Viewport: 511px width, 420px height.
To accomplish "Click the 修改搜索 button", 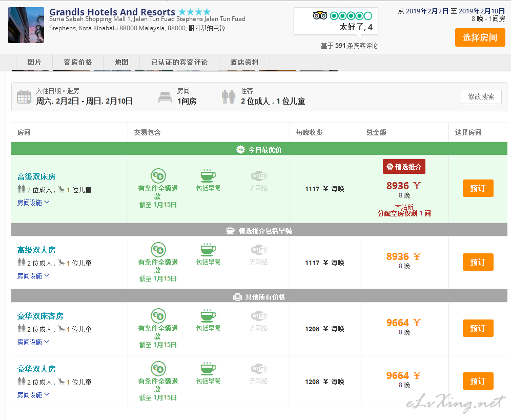I will click(x=481, y=96).
